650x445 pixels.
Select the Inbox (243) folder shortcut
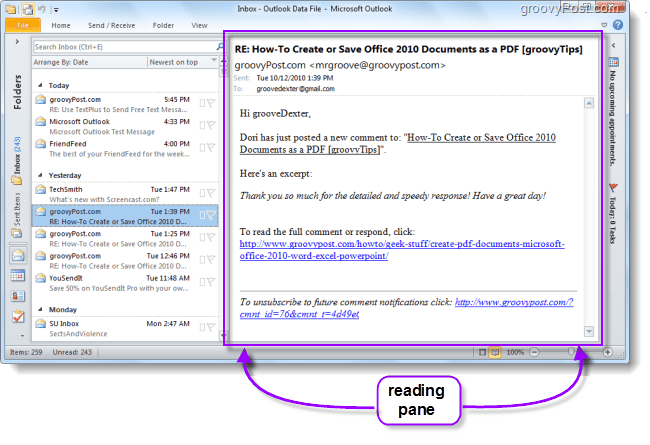(x=17, y=160)
